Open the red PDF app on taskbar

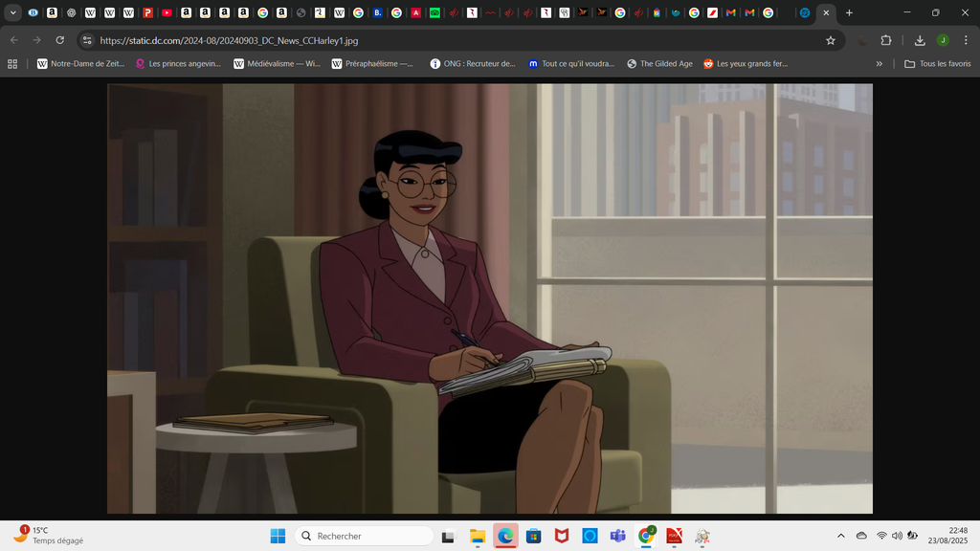pos(675,536)
